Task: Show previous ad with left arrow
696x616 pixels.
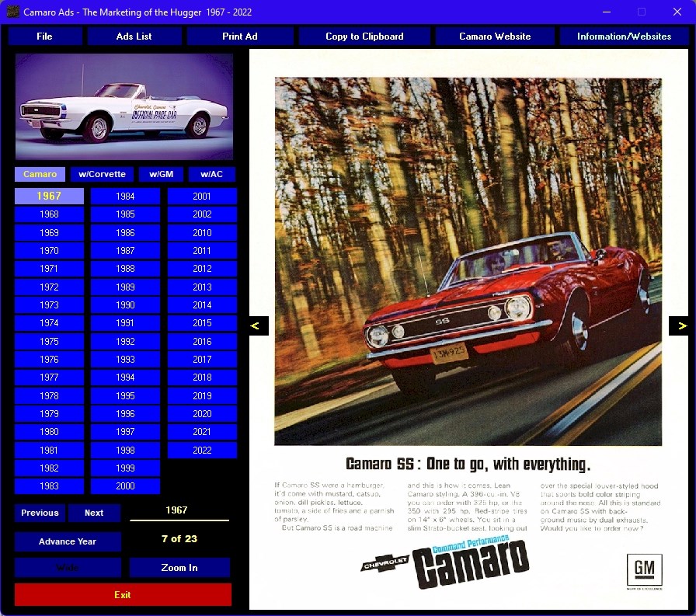Action: (259, 325)
